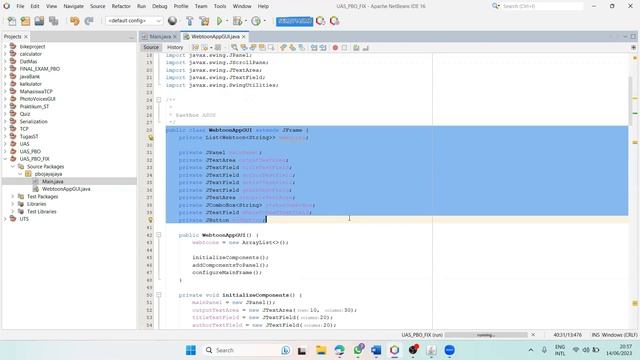Open the Refactor menu
The image size is (640, 360).
(x=121, y=6)
